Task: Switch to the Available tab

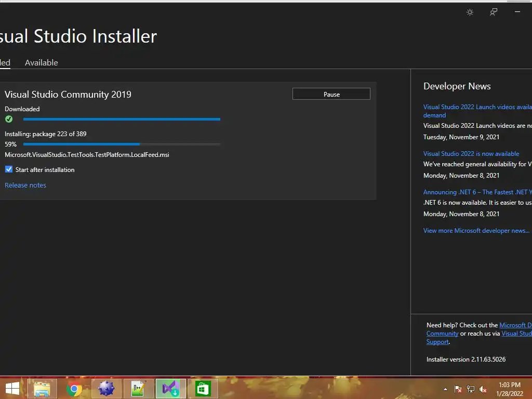Action: [x=42, y=63]
